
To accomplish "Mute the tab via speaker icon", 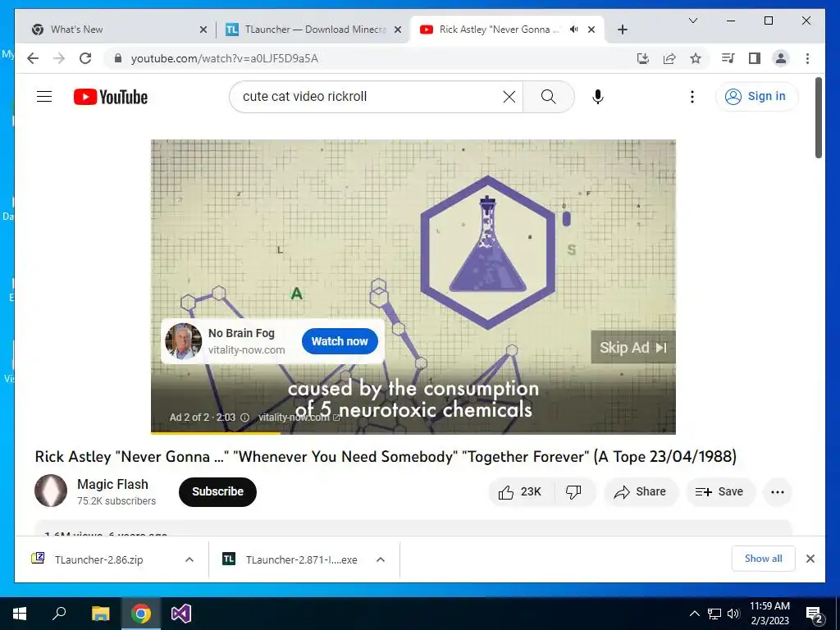I will [x=573, y=30].
